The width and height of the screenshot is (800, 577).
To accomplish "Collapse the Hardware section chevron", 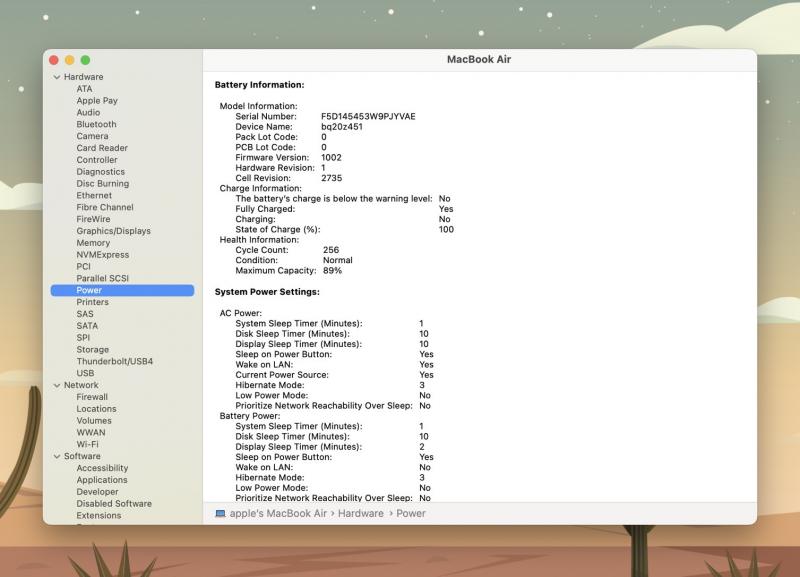I will 57,77.
